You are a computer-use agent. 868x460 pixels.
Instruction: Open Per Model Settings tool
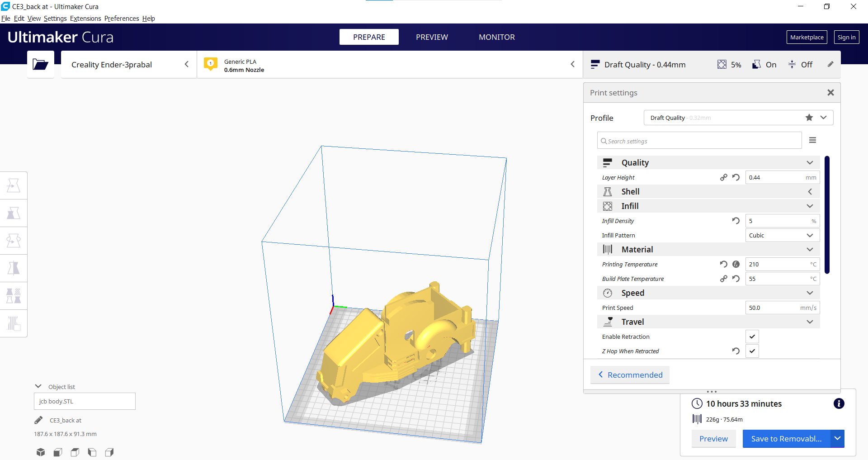(14, 296)
